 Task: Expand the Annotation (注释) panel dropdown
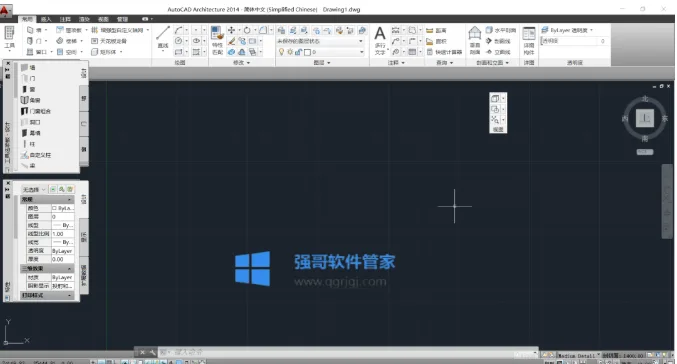[x=396, y=63]
